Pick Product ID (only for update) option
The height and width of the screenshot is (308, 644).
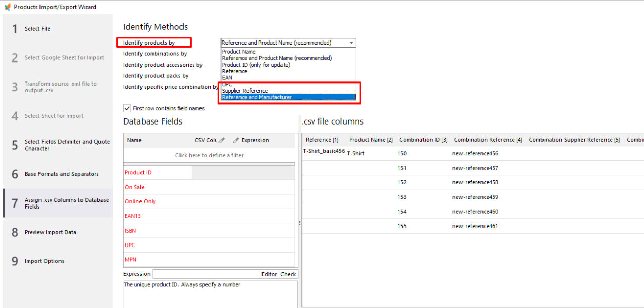pos(255,65)
